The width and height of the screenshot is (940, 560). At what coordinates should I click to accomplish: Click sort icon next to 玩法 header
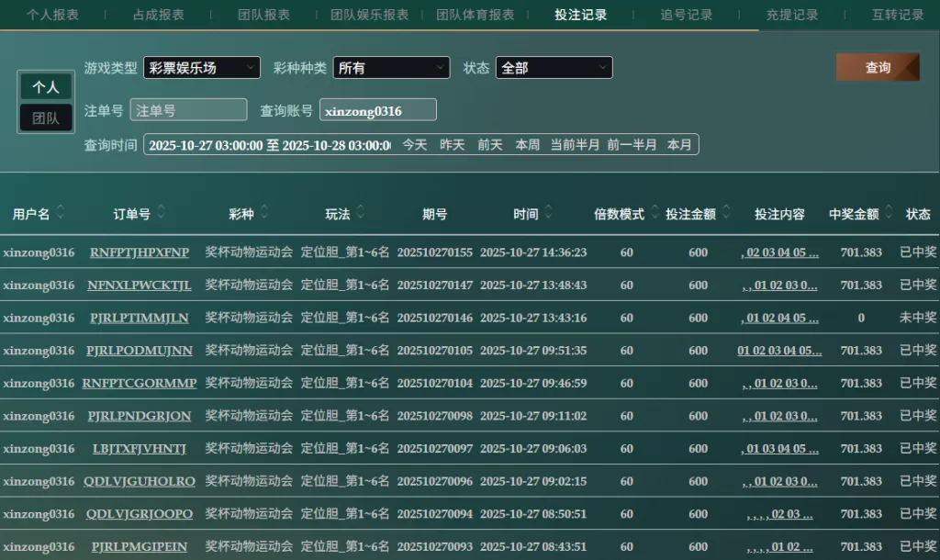pyautogui.click(x=362, y=213)
